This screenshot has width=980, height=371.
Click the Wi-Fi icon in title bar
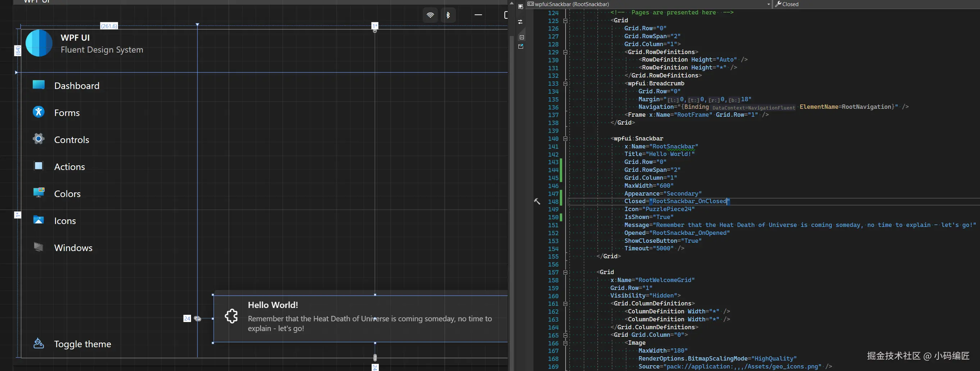click(430, 15)
